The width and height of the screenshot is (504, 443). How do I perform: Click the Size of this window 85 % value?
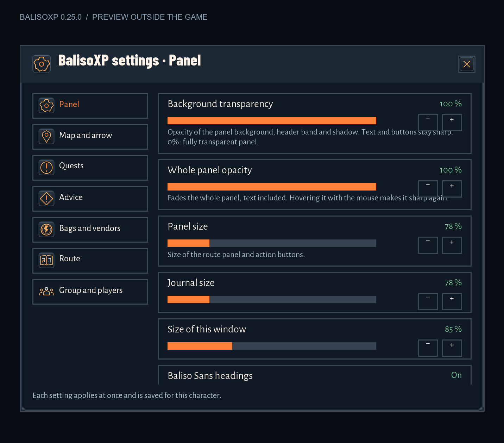453,329
